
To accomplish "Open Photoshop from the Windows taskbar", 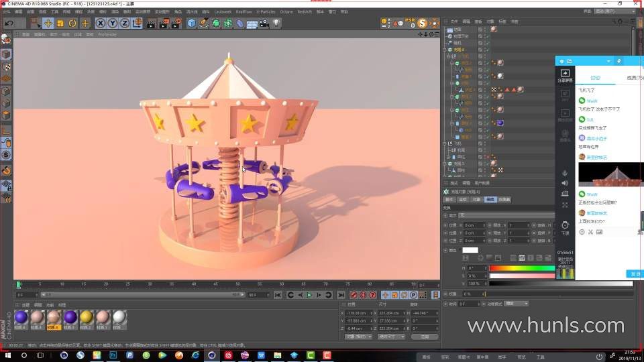I will [113, 355].
